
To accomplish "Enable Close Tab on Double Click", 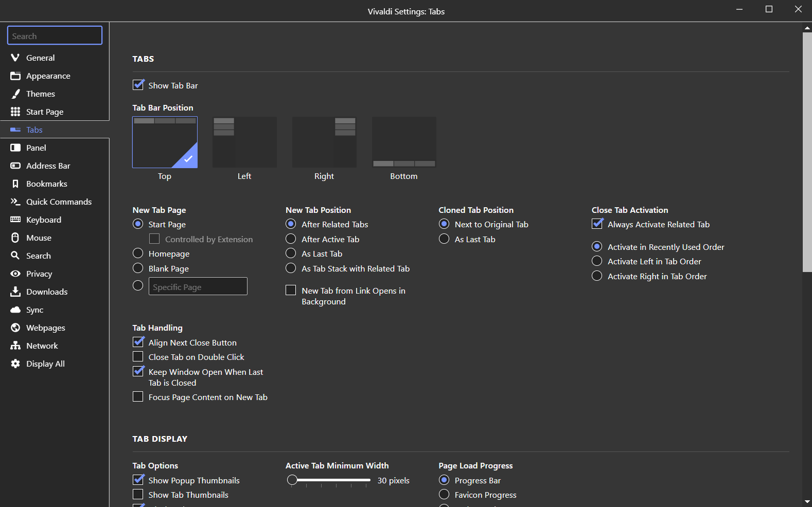I will tap(138, 356).
